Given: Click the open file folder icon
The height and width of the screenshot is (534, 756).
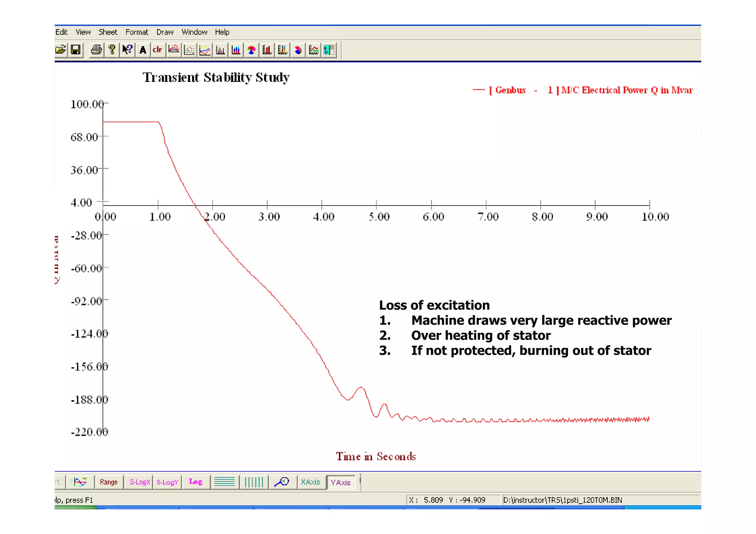Looking at the screenshot, I should click(x=61, y=50).
